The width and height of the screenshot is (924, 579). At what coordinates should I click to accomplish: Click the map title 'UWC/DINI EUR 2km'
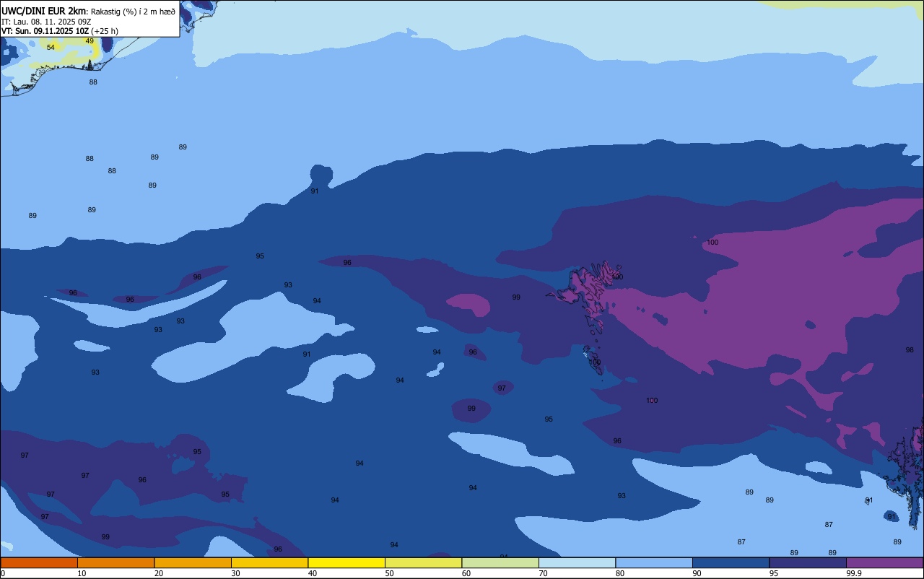[44, 11]
